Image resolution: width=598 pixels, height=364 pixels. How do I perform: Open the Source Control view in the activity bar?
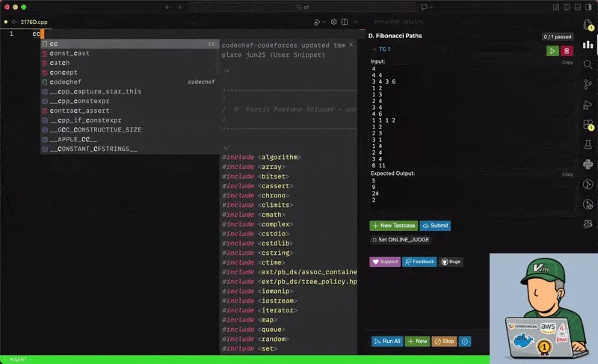pyautogui.click(x=588, y=84)
